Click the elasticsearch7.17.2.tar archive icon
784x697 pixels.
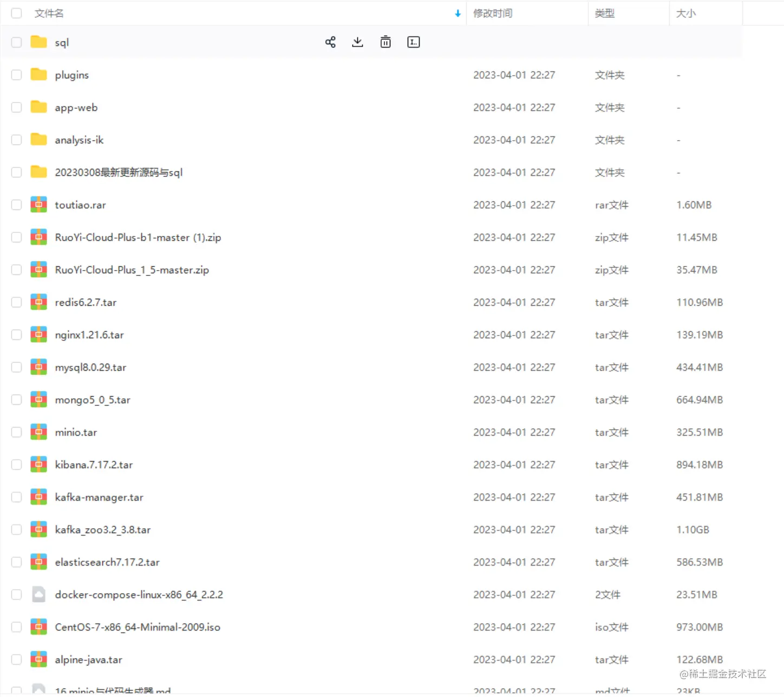[38, 562]
